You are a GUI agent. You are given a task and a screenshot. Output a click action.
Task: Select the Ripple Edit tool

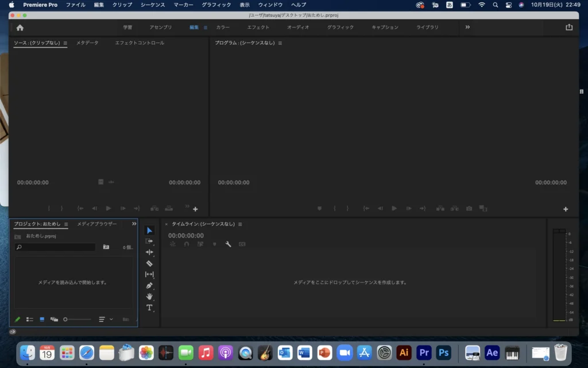[x=149, y=252]
